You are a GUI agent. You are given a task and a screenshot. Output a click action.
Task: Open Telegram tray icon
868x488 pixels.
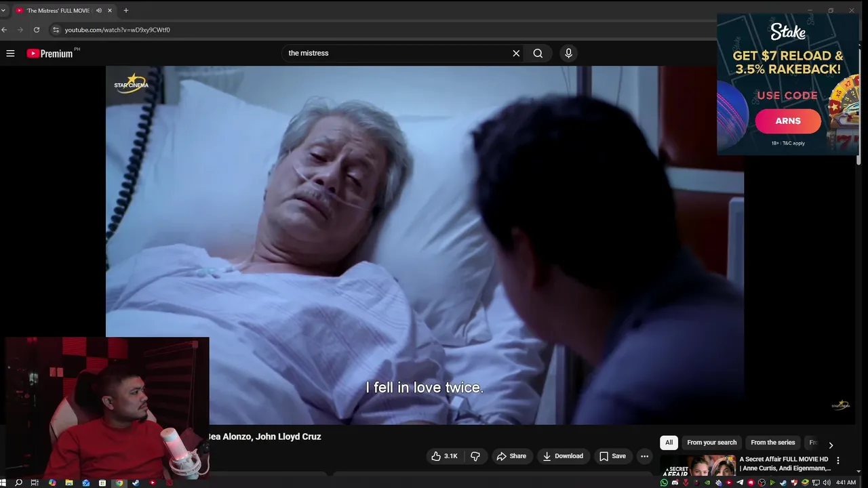tap(740, 483)
